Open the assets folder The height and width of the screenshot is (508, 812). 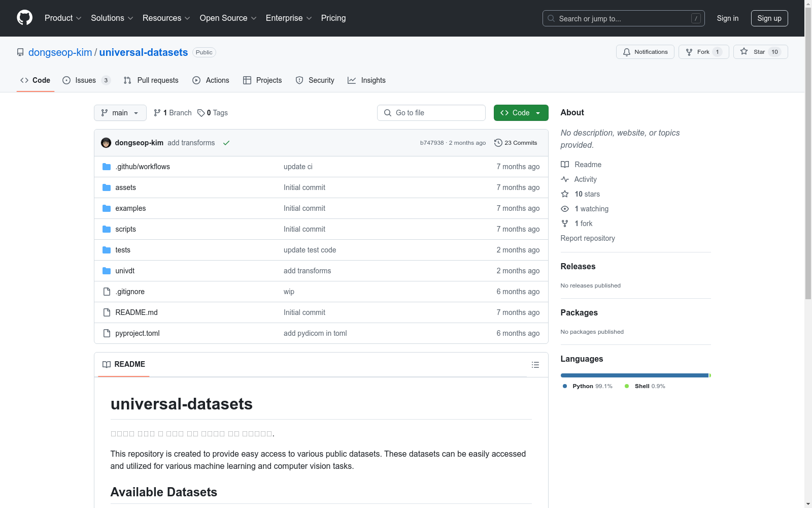(125, 187)
